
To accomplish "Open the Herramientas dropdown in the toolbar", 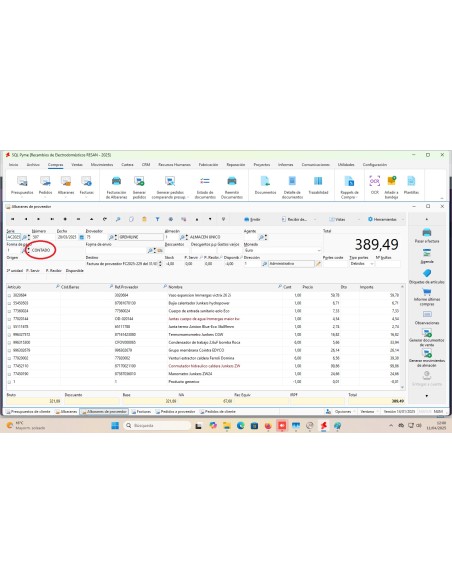I will point(385,219).
